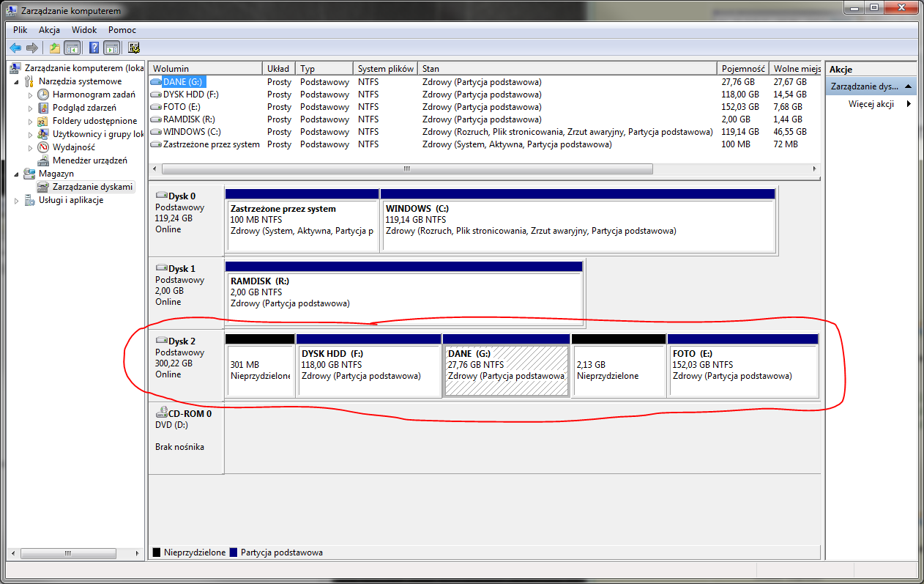Go back with the blue left arrow

15,48
